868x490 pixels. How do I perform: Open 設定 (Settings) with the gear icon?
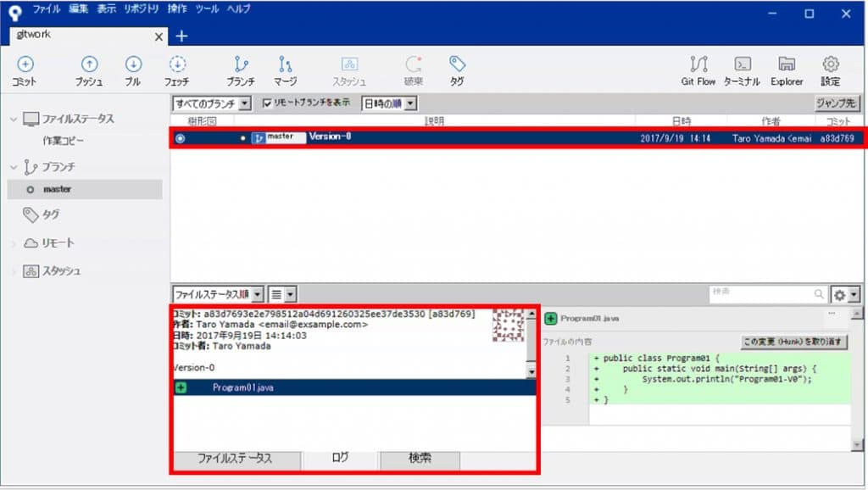point(831,70)
